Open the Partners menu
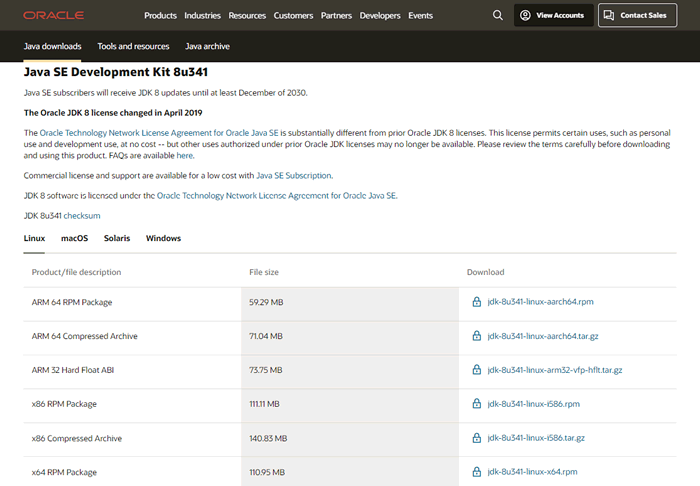 click(336, 16)
